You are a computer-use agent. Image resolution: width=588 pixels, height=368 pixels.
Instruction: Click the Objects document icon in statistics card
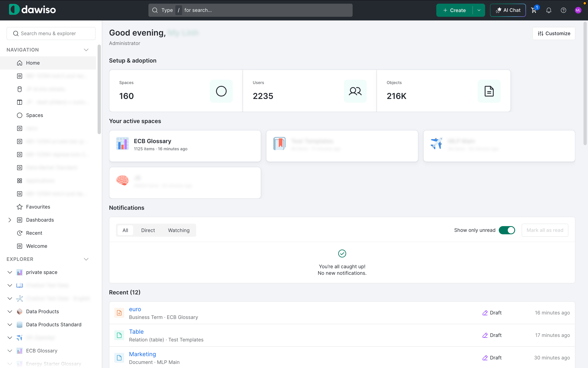click(489, 91)
